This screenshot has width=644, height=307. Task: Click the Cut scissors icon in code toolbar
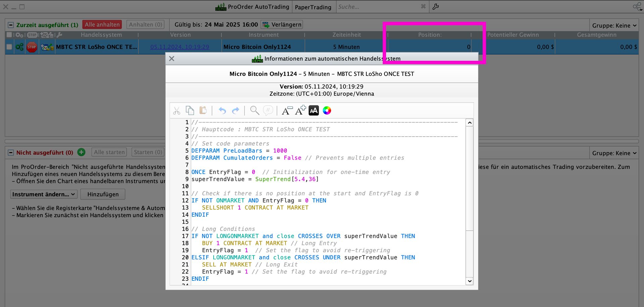click(177, 111)
